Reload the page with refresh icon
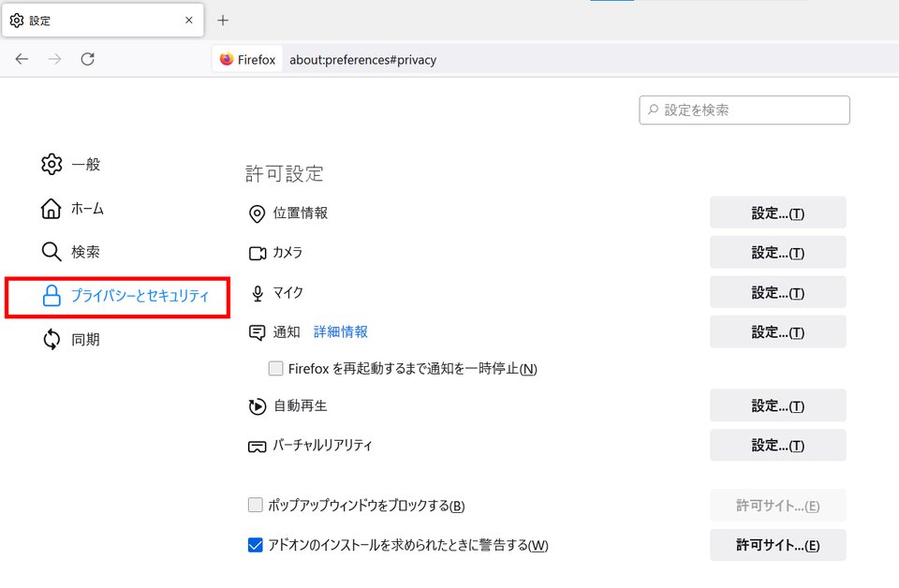 click(x=88, y=59)
